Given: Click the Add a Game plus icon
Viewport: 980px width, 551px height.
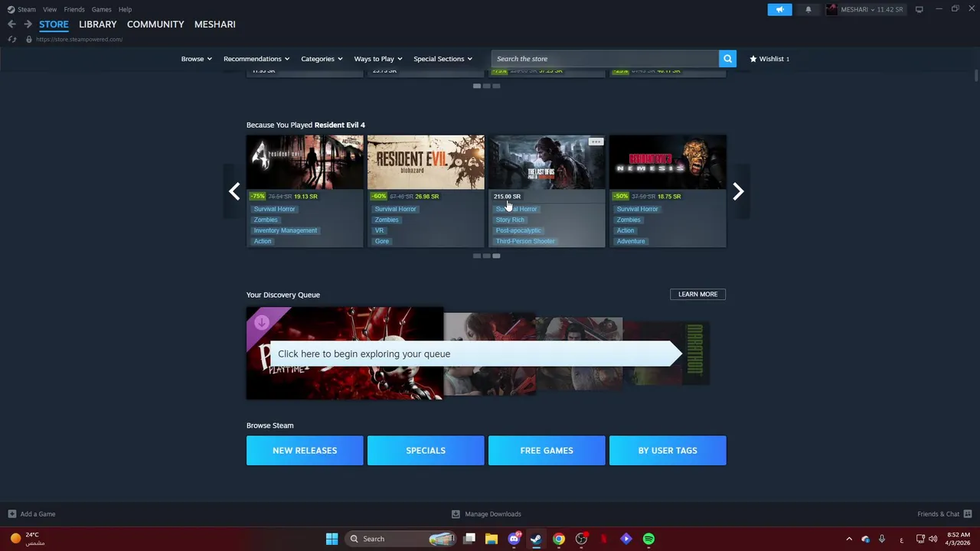Looking at the screenshot, I should [x=11, y=514].
